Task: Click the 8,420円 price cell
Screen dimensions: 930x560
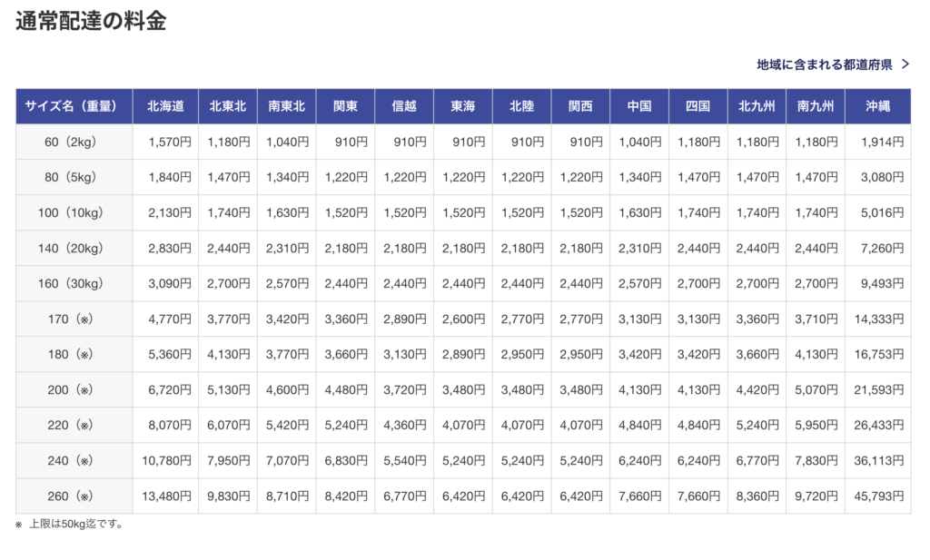Action: [x=345, y=496]
